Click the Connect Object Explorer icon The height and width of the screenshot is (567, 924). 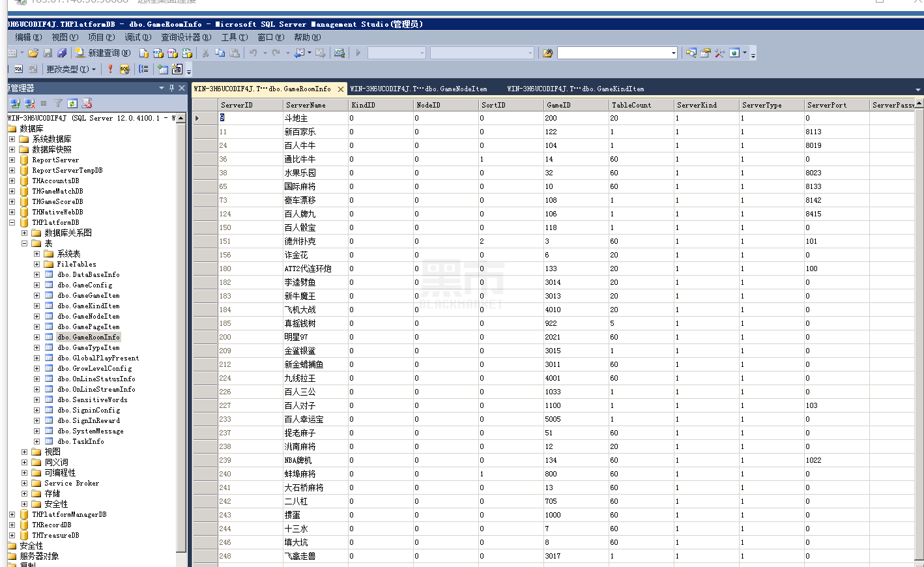tap(15, 103)
